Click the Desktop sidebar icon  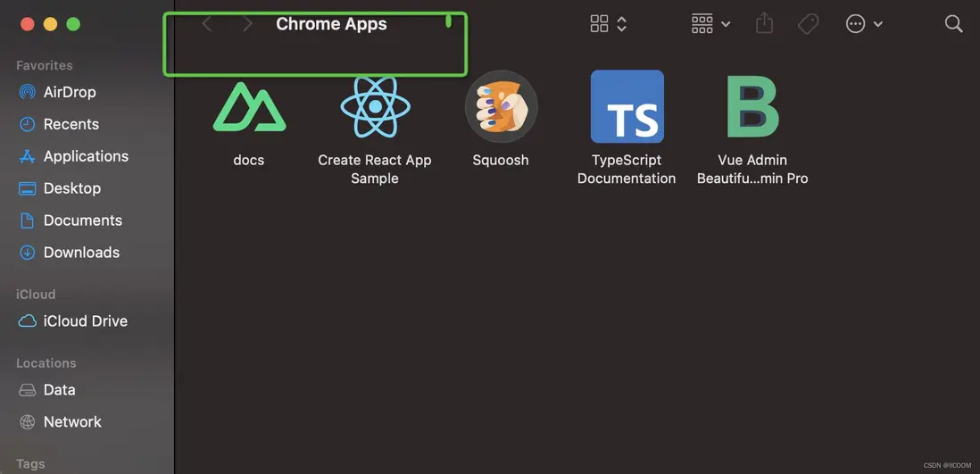click(x=27, y=188)
